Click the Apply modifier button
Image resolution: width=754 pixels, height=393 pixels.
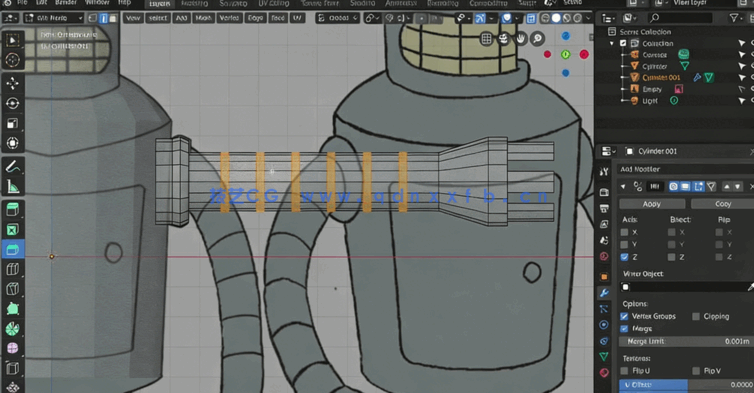click(x=652, y=204)
